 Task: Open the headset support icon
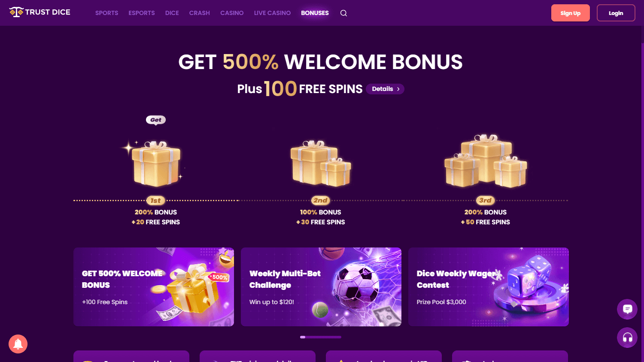tap(627, 338)
